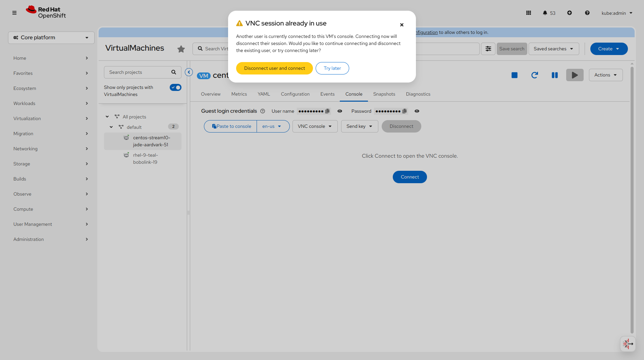
Task: Toggle show only projects with VirtualMachines
Action: coord(175,88)
